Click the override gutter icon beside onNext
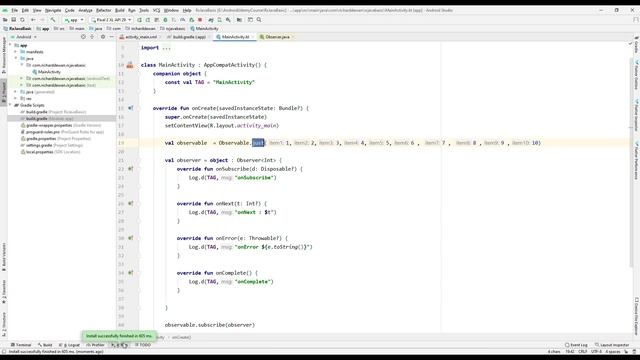Viewport: 640px width, 360px height. tap(131, 203)
